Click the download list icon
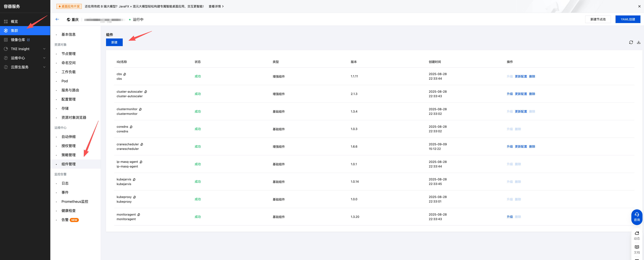Viewport: 644px width, 260px height. [639, 42]
